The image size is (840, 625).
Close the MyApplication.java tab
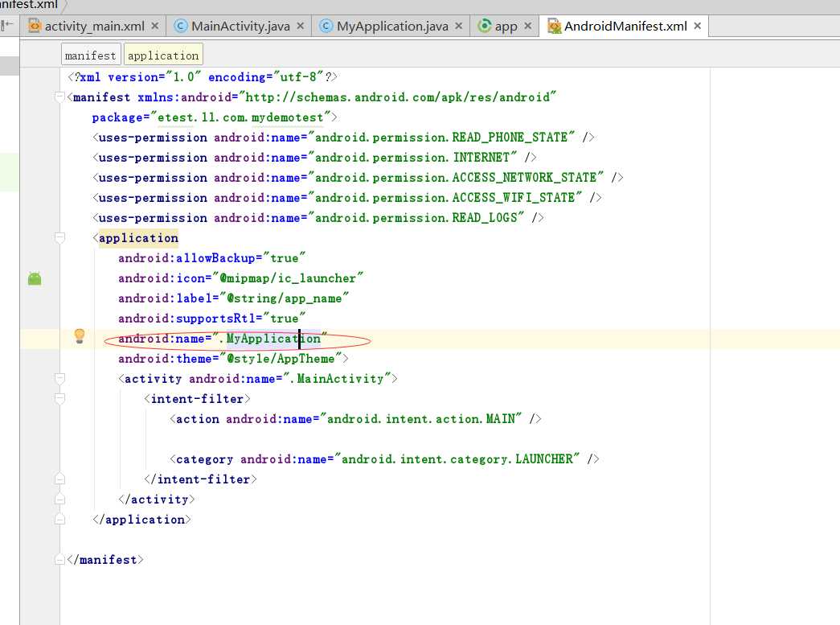(x=459, y=26)
